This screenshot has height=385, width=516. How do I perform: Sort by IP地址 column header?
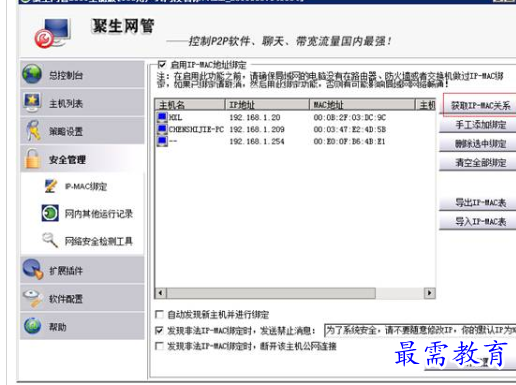267,105
